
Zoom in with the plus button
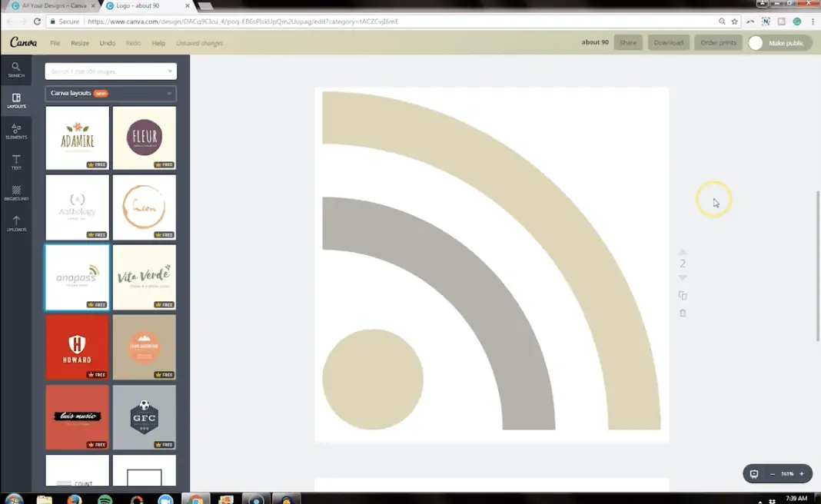802,473
